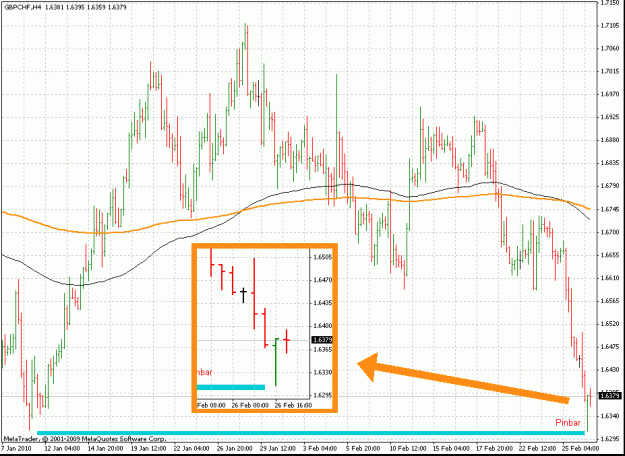
Task: Click the 1.6475 price axis label
Action: [x=609, y=347]
